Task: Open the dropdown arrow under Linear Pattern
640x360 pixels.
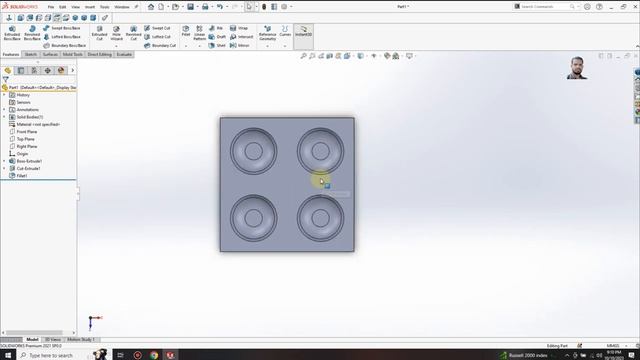Action: [x=199, y=46]
